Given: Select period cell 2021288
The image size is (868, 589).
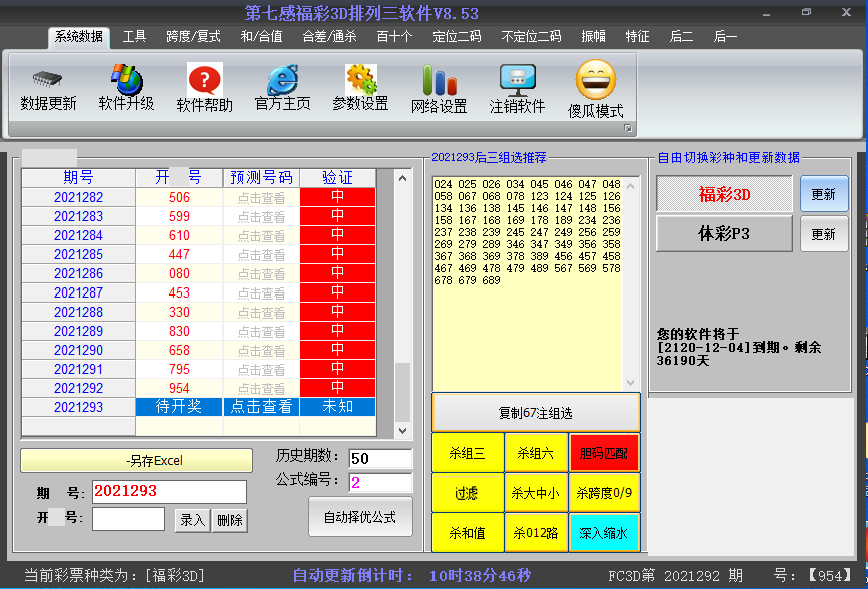Looking at the screenshot, I should point(78,312).
